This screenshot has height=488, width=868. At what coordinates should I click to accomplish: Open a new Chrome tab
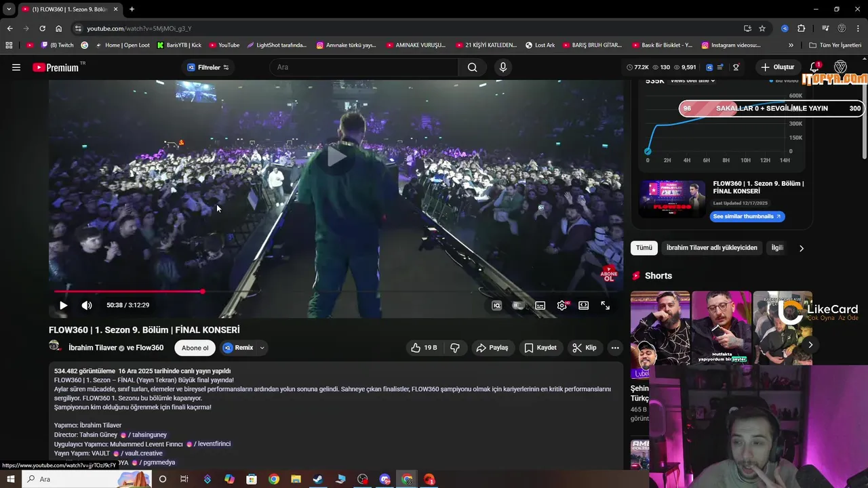pos(132,9)
